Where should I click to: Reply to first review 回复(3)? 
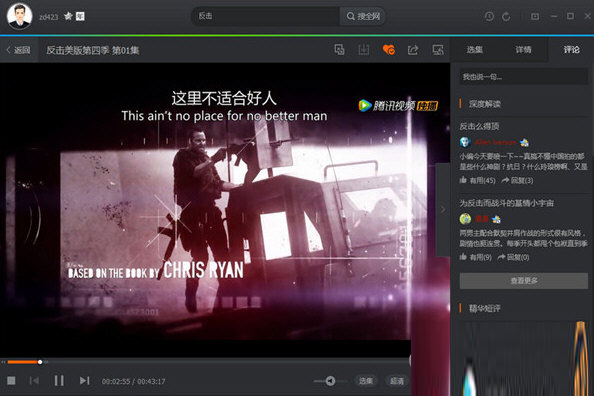click(517, 180)
